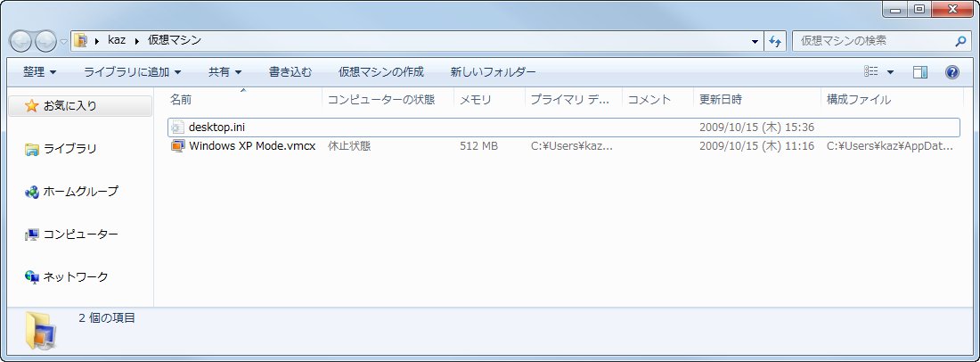This screenshot has width=980, height=362.
Task: Select the desktop.ini file name
Action: tap(216, 128)
